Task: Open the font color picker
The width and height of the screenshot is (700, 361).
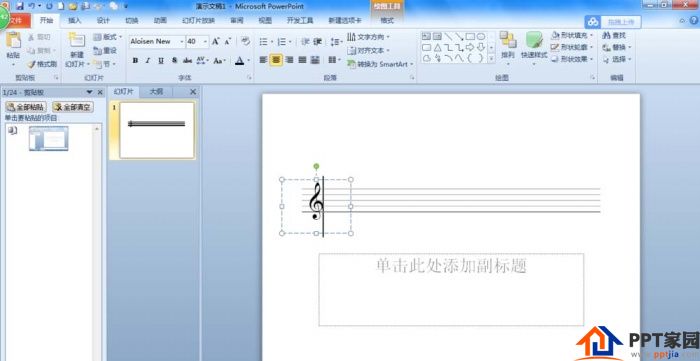Action: (249, 61)
